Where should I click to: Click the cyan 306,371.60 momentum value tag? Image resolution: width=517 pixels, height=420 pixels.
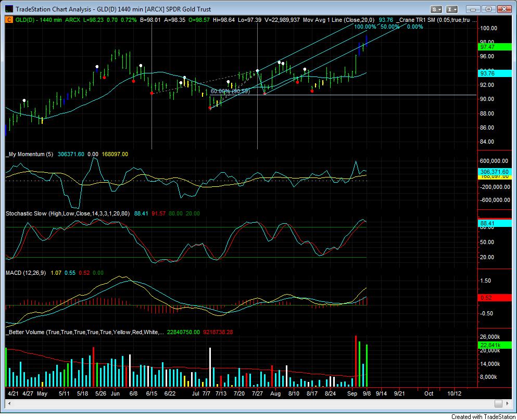coord(494,172)
